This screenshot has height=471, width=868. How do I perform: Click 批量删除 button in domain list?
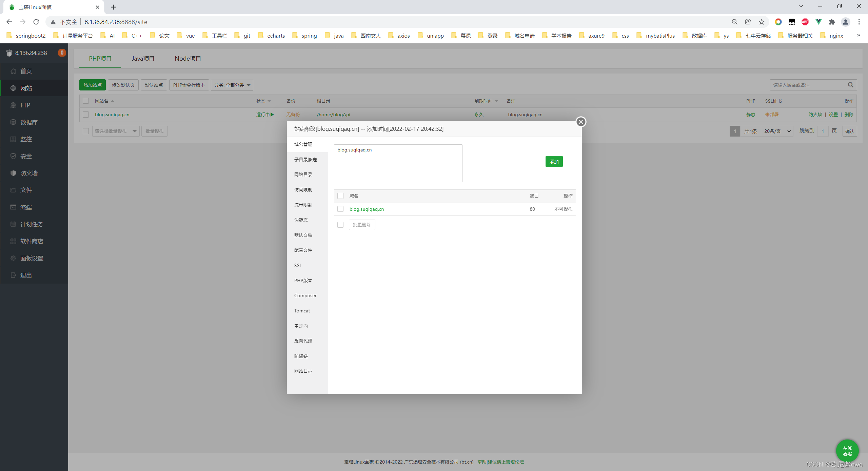(x=361, y=224)
